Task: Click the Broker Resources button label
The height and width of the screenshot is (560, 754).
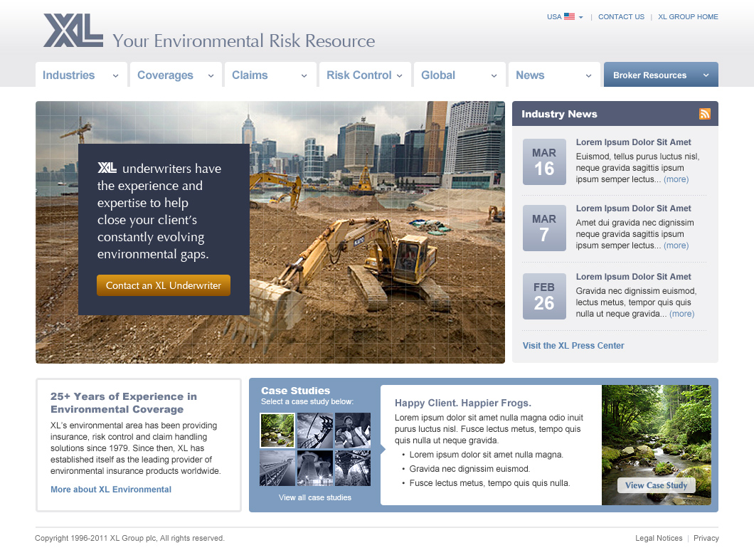Action: [x=649, y=75]
